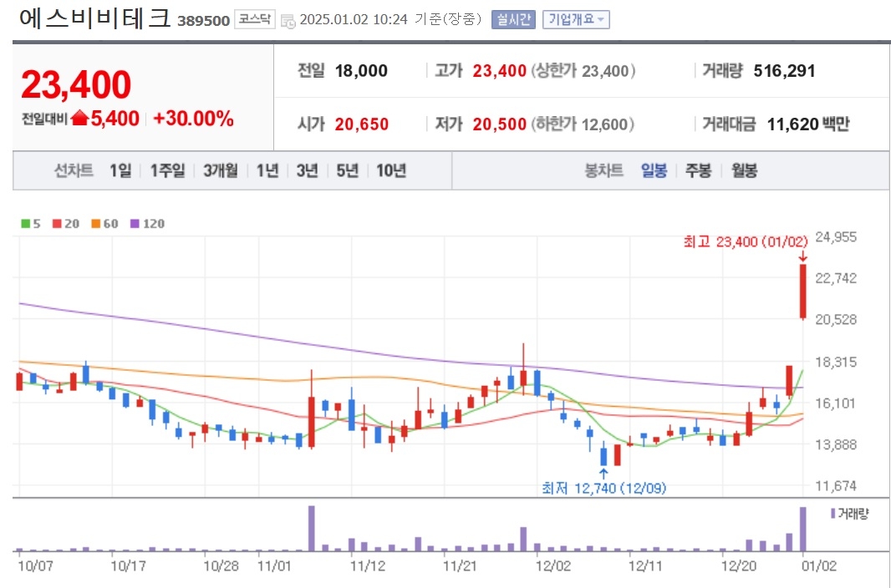Image resolution: width=891 pixels, height=588 pixels.
Task: Show the 10년 line chart
Action: pos(391,170)
